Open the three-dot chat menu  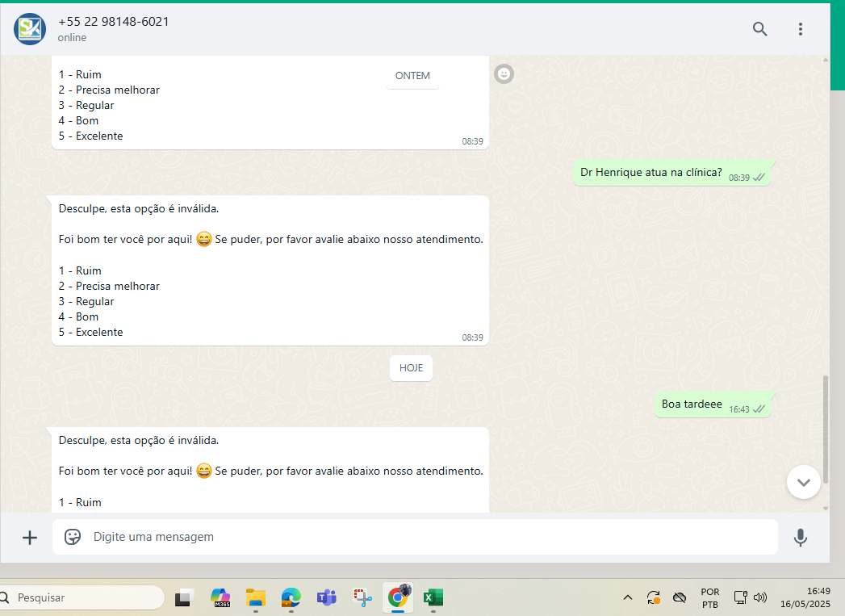click(801, 29)
